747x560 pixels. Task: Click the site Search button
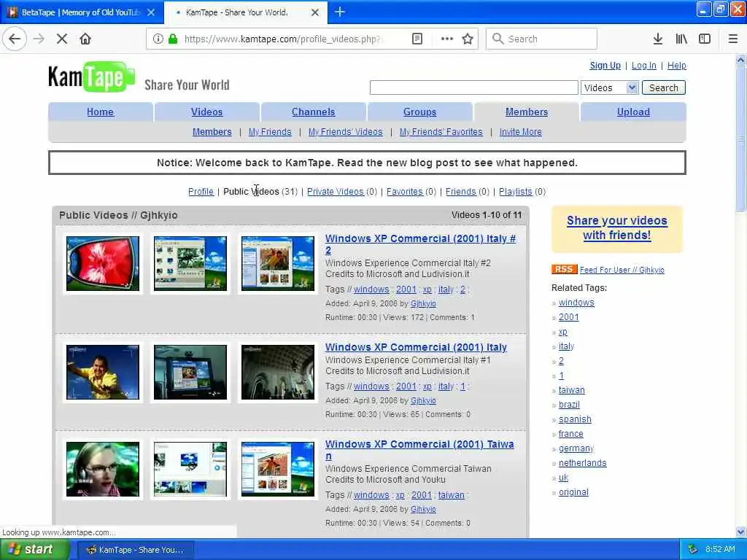pos(664,87)
